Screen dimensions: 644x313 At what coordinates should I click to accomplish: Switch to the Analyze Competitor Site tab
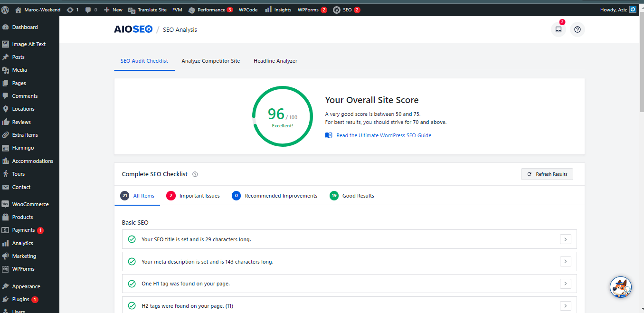[x=210, y=61]
